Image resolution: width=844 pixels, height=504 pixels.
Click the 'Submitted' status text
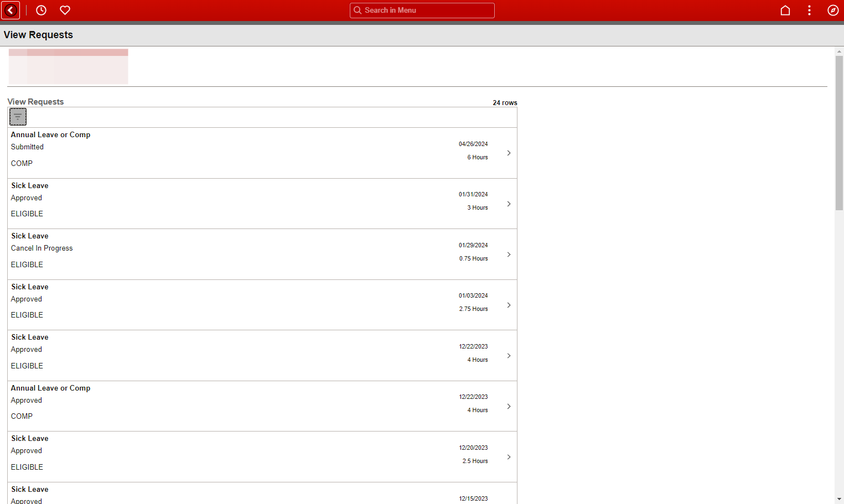(x=27, y=147)
